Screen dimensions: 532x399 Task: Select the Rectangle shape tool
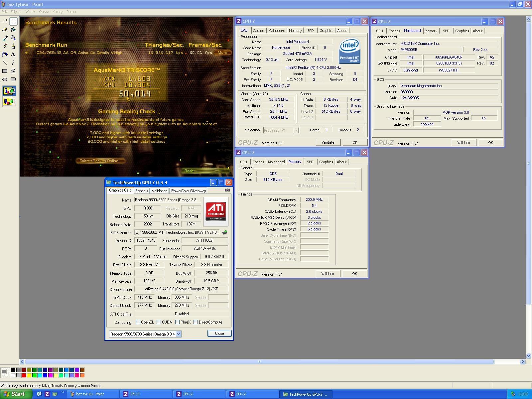(5, 71)
